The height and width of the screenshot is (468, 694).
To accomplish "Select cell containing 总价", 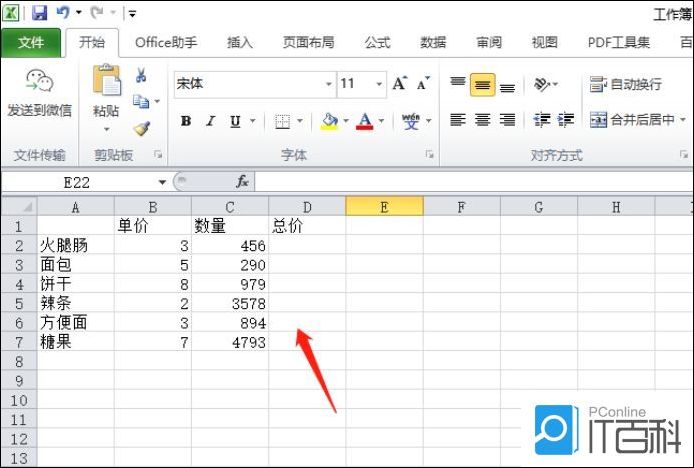I will [307, 226].
